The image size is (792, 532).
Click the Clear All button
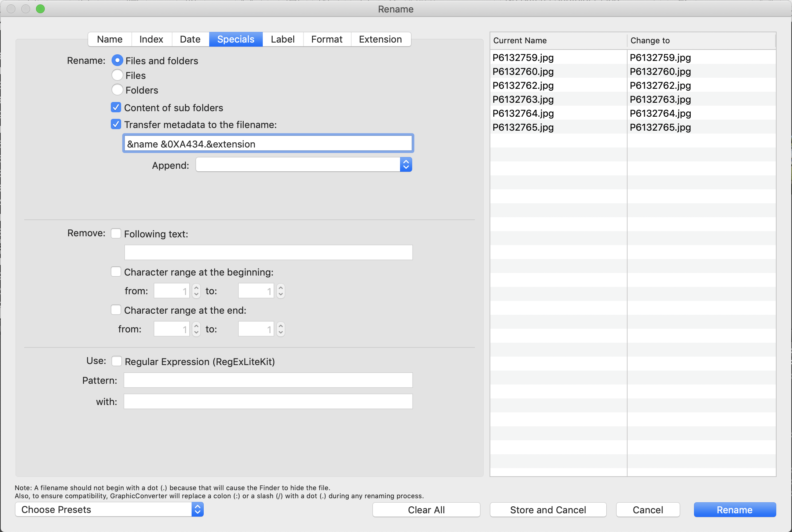(427, 509)
